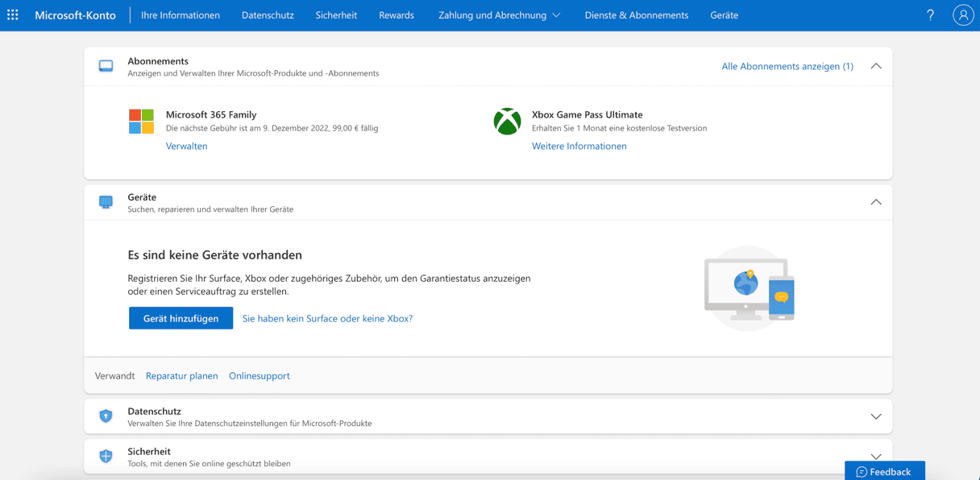Click the Microsoft 365 Family title
The height and width of the screenshot is (480, 980).
211,114
